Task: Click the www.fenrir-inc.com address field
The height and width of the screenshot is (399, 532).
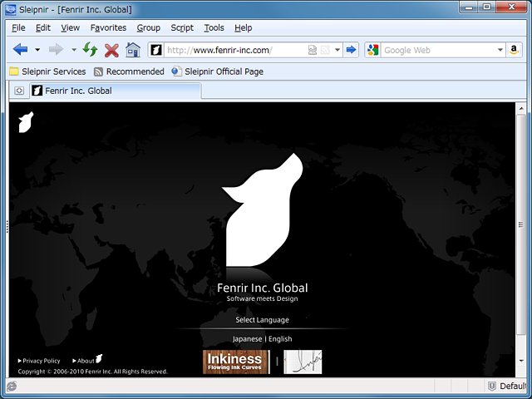Action: (x=236, y=50)
